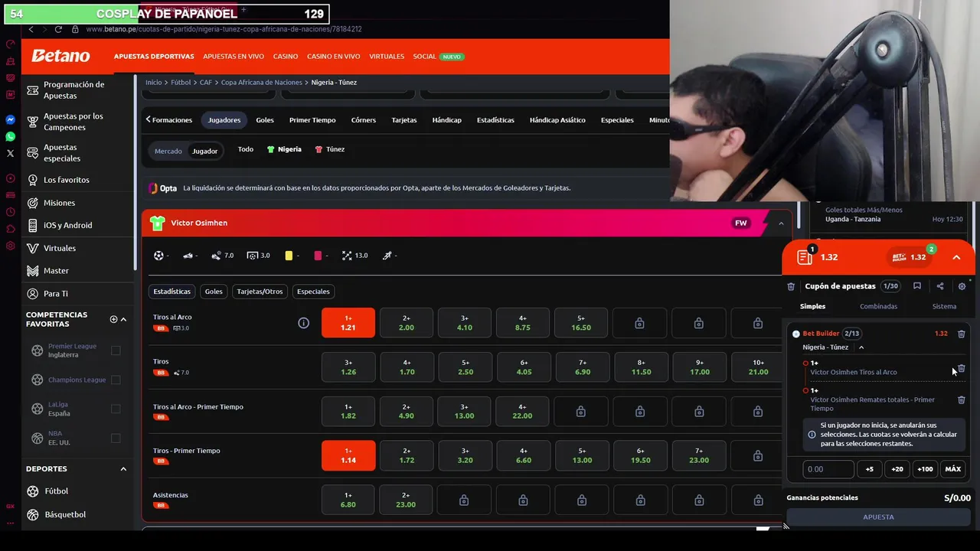This screenshot has height=551, width=980.
Task: Remove the Victor Osimhen Tiros al Arco selection
Action: tap(962, 368)
